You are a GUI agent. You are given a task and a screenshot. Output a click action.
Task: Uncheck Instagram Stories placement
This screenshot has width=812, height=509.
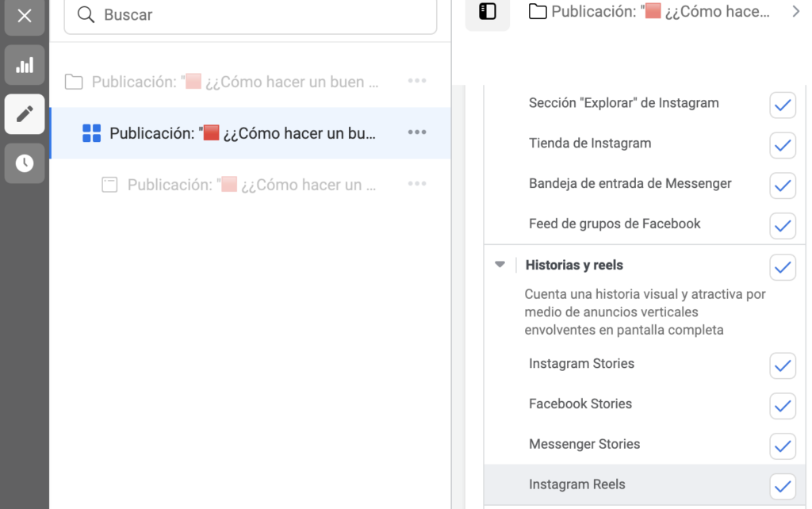click(x=783, y=366)
